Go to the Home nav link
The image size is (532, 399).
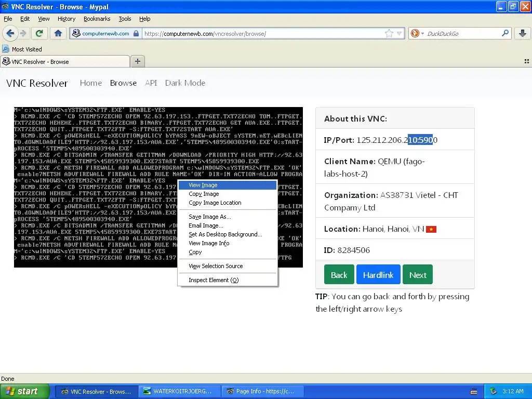90,83
